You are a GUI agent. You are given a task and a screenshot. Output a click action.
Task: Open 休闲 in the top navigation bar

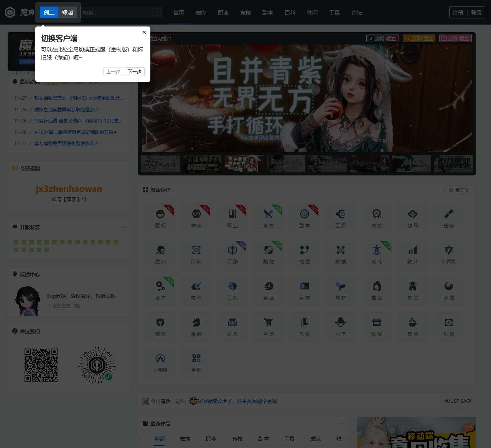(x=312, y=13)
